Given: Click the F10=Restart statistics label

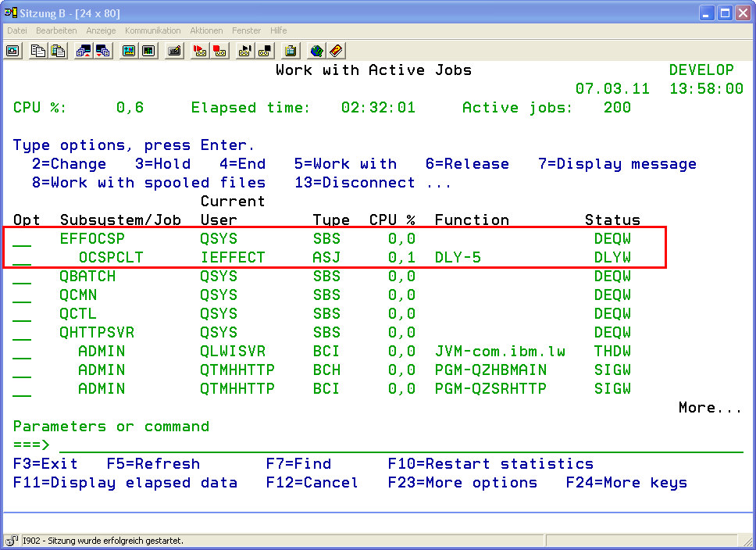Looking at the screenshot, I should point(490,464).
